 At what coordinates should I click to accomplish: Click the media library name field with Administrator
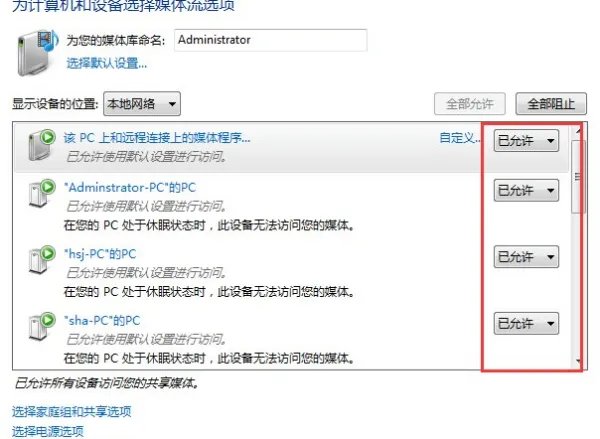coord(271,40)
